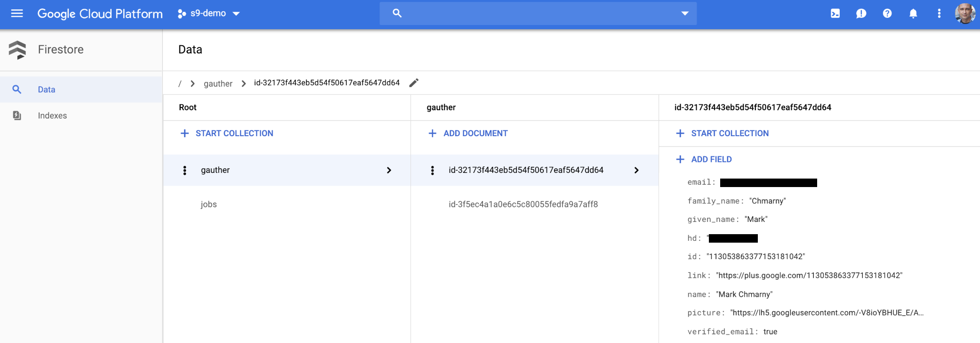Open the hamburger navigation menu

coord(17,13)
